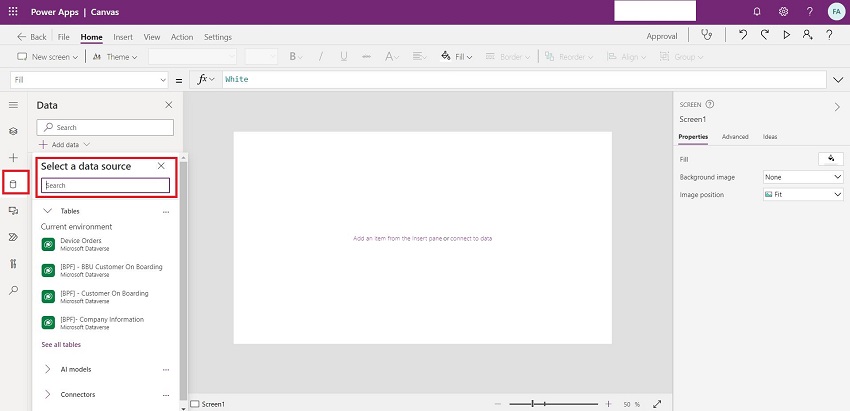Open the settings gear in header
Screen dimensions: 850x411
[x=783, y=12]
